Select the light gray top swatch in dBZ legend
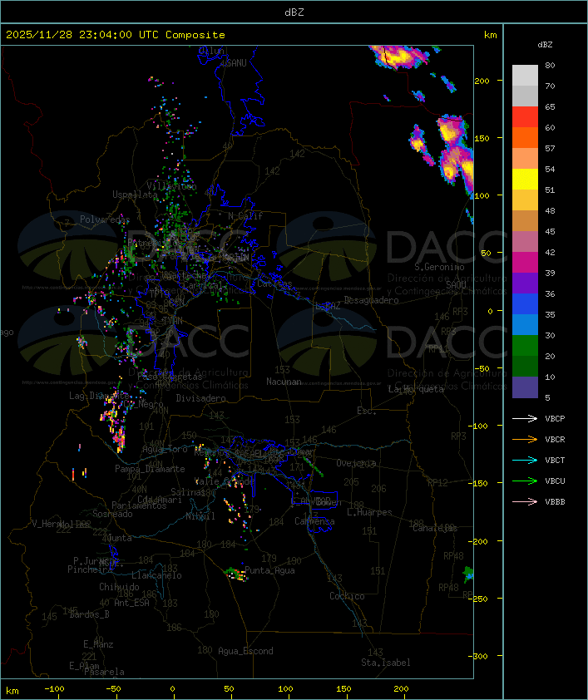This screenshot has height=700, width=588. [x=525, y=75]
